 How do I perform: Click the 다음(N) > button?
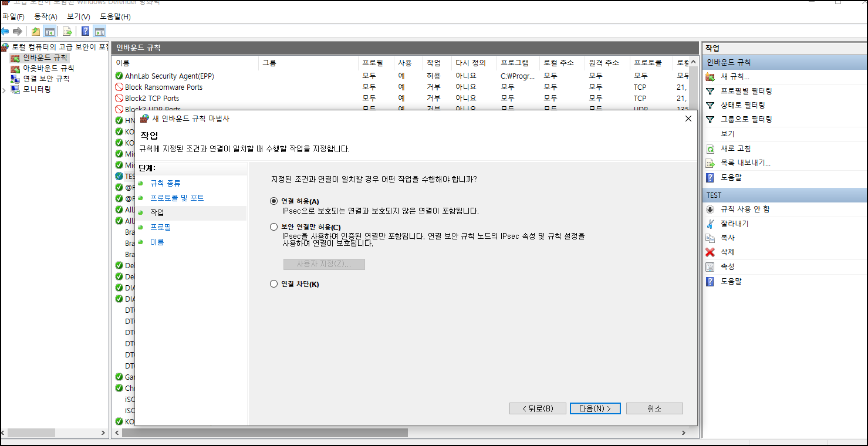click(595, 408)
